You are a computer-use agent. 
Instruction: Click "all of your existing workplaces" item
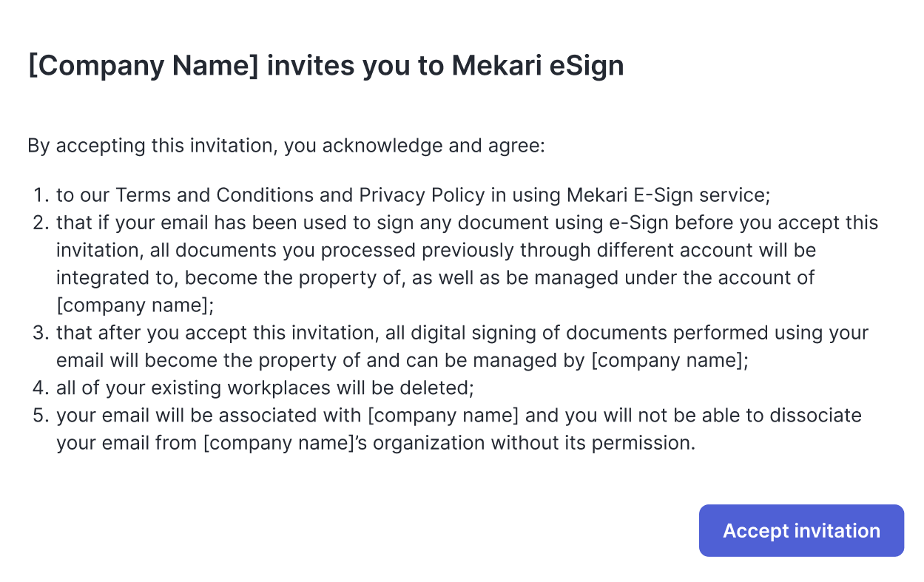tap(265, 388)
